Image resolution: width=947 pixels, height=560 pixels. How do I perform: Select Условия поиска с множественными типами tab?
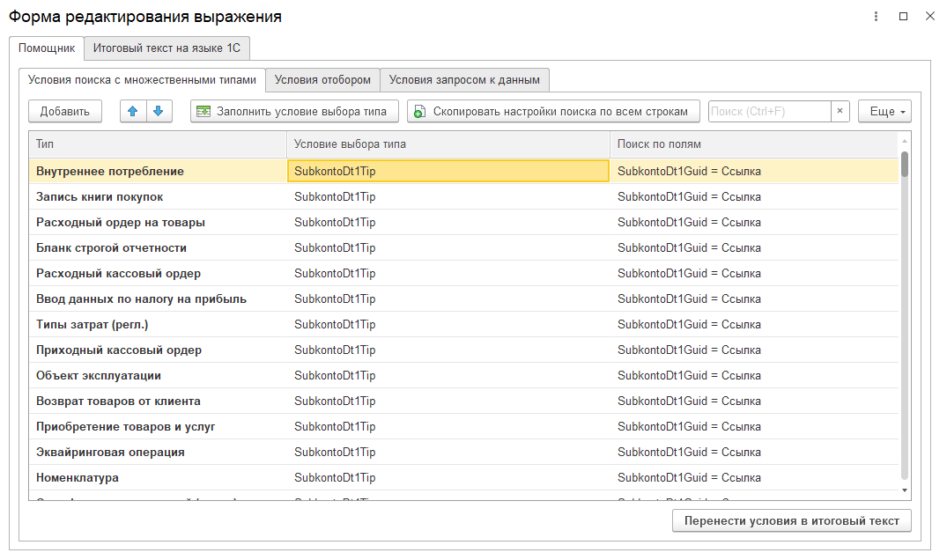pyautogui.click(x=142, y=79)
